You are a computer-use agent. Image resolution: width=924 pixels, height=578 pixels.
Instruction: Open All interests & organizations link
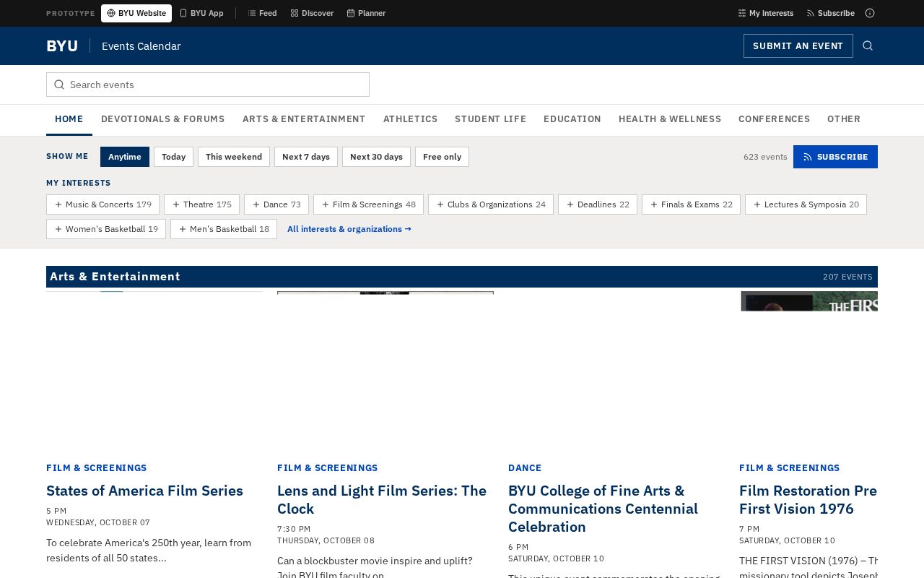tap(349, 229)
